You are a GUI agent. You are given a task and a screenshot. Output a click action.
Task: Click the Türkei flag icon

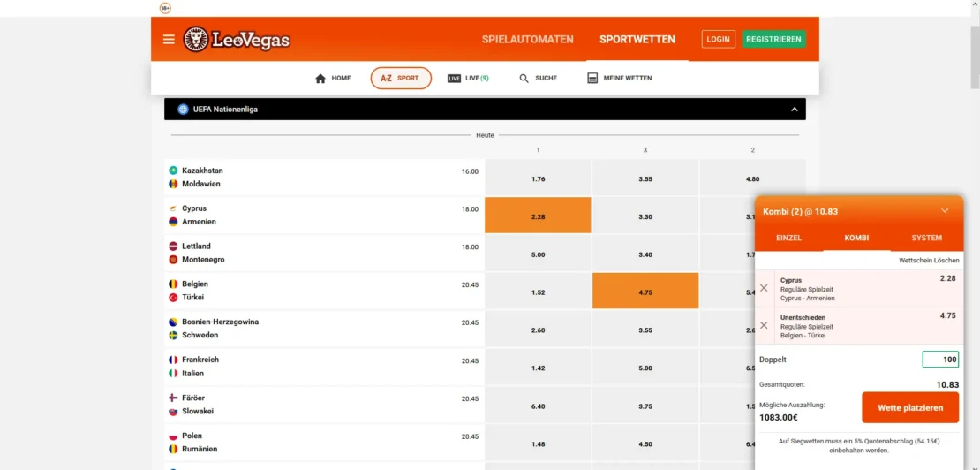click(x=173, y=298)
